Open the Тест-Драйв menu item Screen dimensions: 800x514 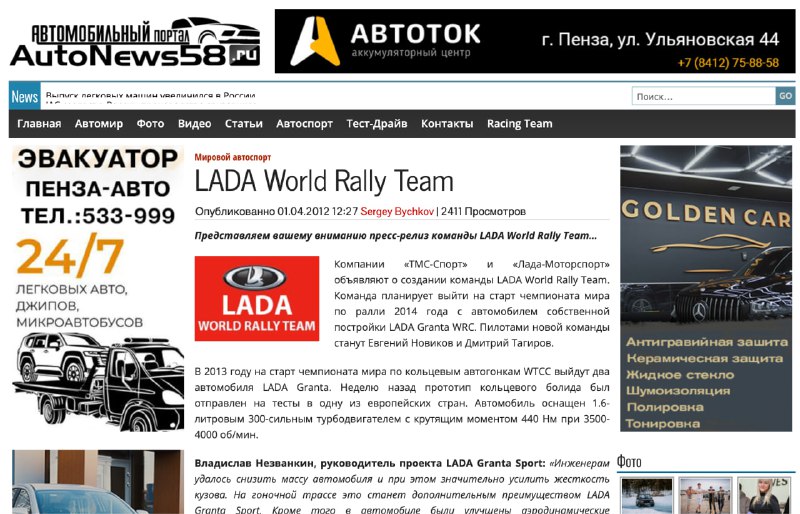tap(377, 124)
